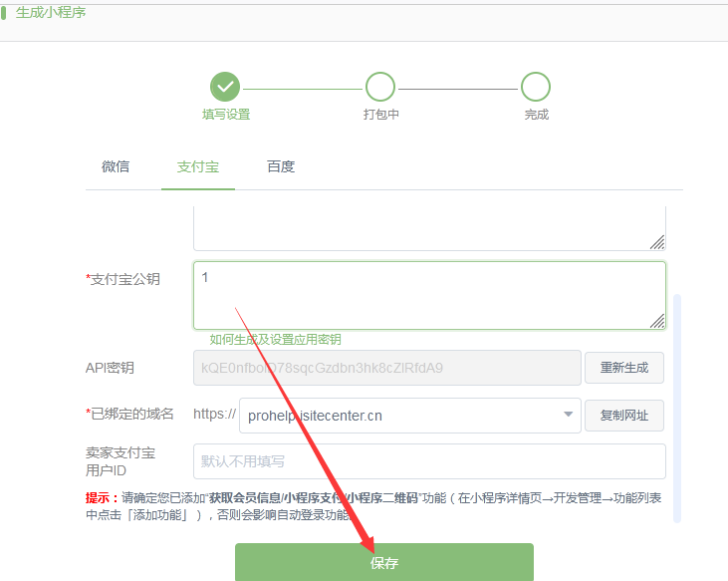Click the green checkmark step circle
This screenshot has height=581, width=728.
click(226, 87)
